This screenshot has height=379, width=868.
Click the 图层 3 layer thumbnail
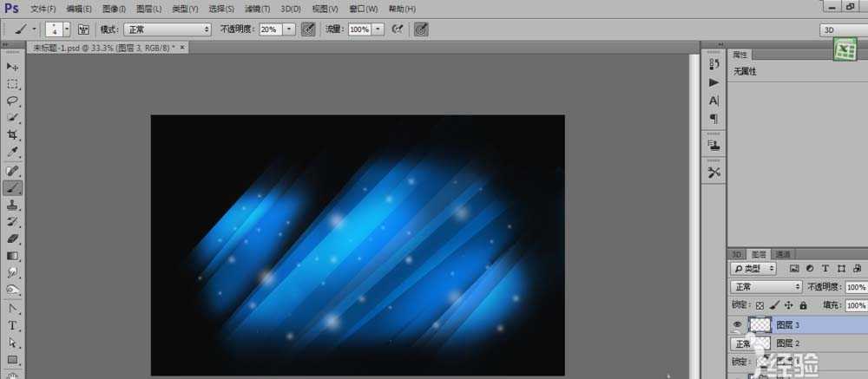(x=759, y=324)
